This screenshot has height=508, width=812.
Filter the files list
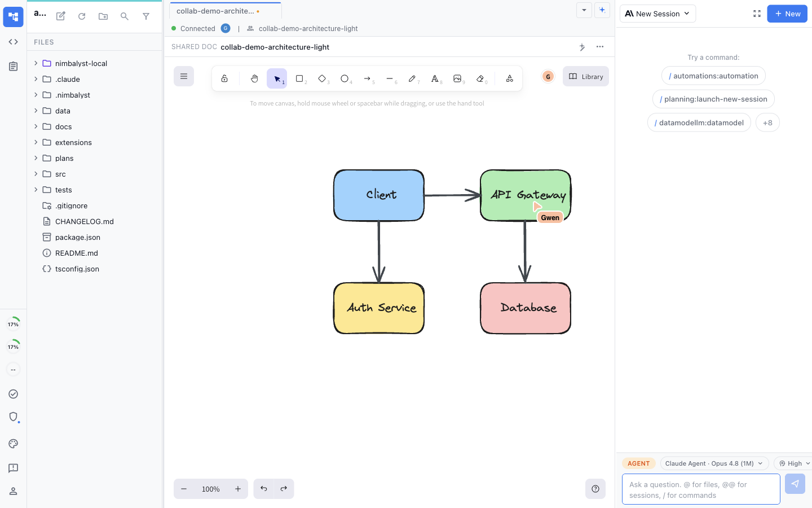(x=146, y=16)
